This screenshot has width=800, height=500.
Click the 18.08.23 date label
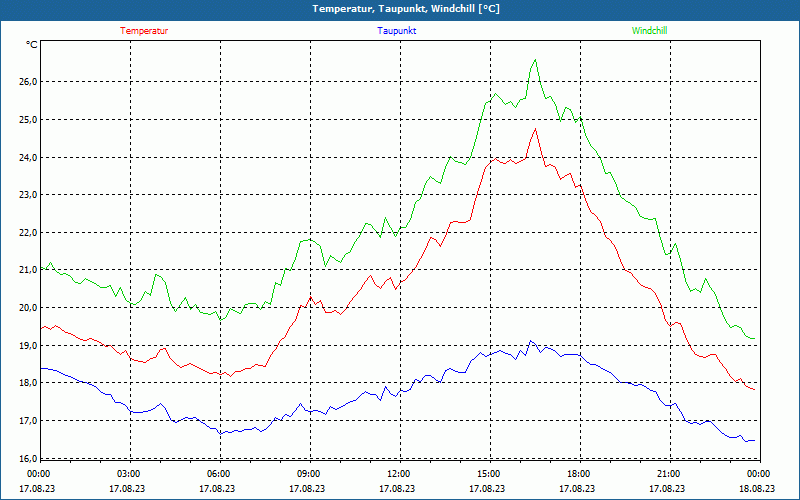[x=757, y=489]
